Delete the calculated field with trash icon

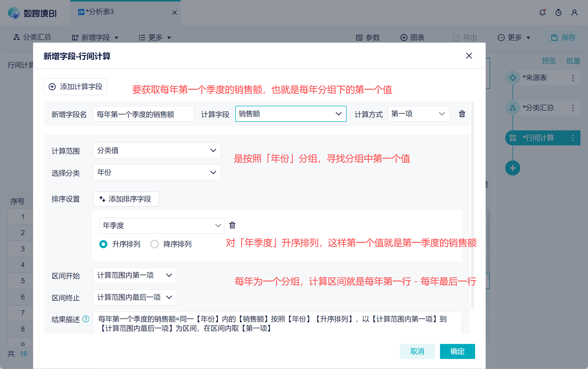click(462, 114)
